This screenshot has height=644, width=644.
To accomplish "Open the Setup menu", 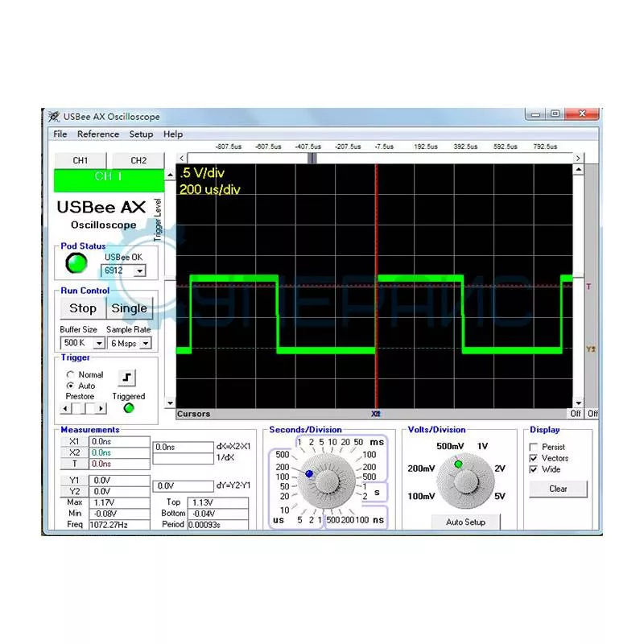I will (x=141, y=134).
